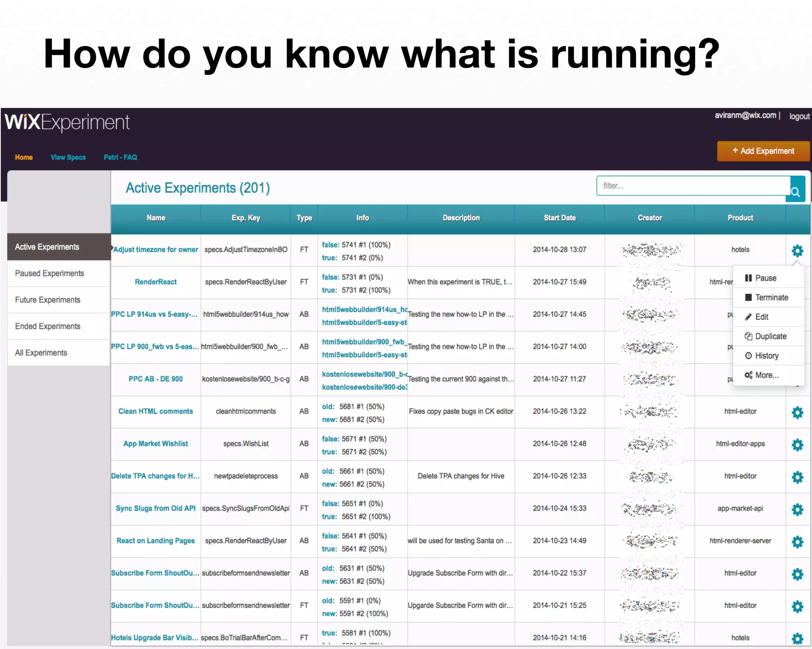Choose Terminate from the gear menu
This screenshot has width=812, height=649.
pos(768,297)
